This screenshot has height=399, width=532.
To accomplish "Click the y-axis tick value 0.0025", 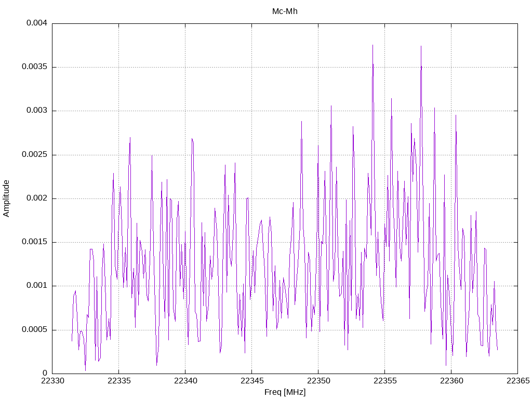I will pos(34,154).
